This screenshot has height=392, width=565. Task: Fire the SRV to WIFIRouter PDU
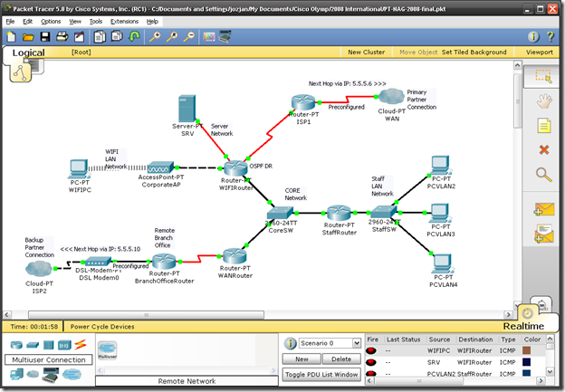(x=371, y=362)
